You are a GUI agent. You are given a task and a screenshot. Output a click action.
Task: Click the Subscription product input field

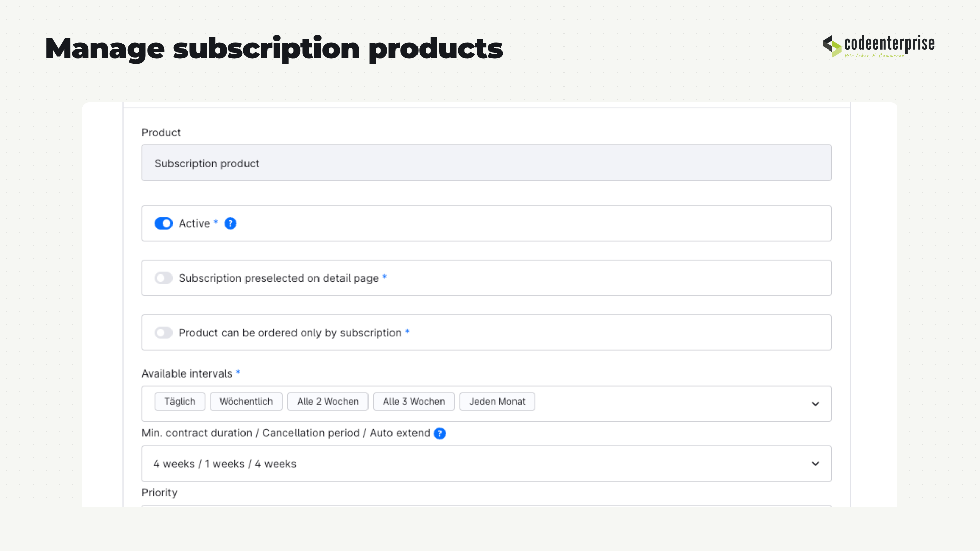pos(486,163)
